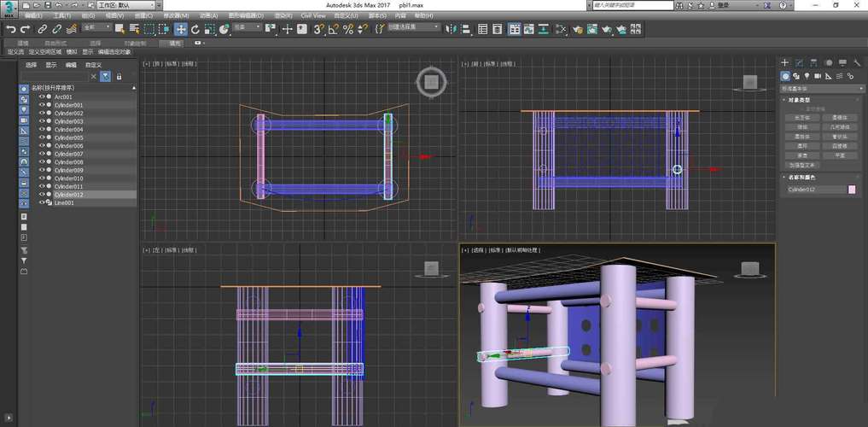This screenshot has height=427, width=868.
Task: Select Cylinder012 in the scene list
Action: coord(68,195)
